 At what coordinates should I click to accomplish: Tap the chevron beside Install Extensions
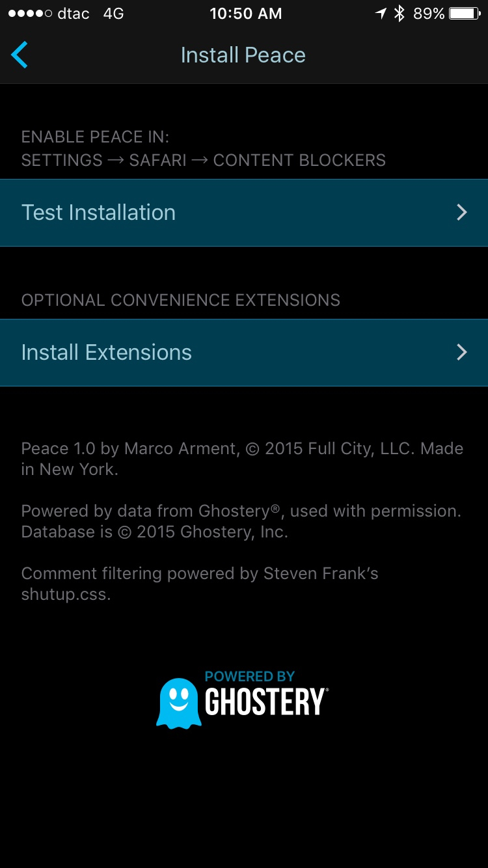click(x=462, y=353)
